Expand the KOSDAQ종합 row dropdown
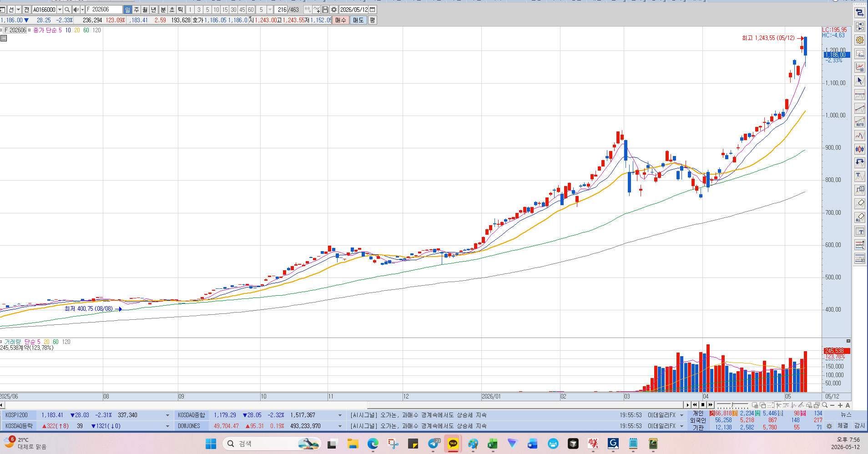Image resolution: width=868 pixels, height=454 pixels. [340, 415]
